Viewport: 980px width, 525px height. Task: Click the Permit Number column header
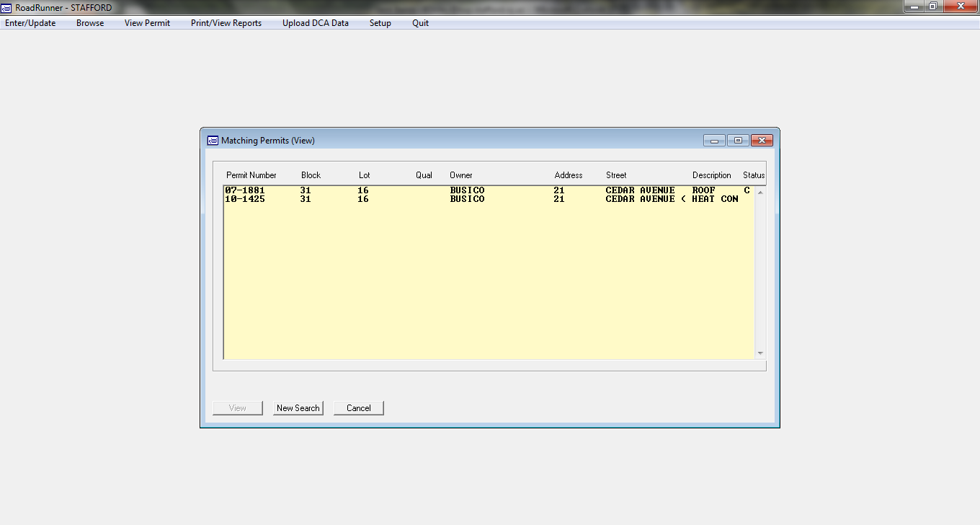coord(251,175)
